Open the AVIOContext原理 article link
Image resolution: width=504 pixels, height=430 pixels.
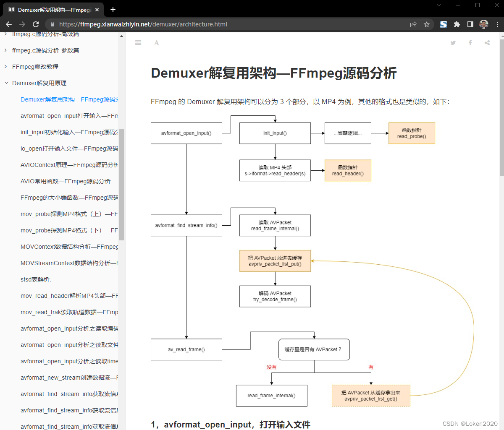68,165
